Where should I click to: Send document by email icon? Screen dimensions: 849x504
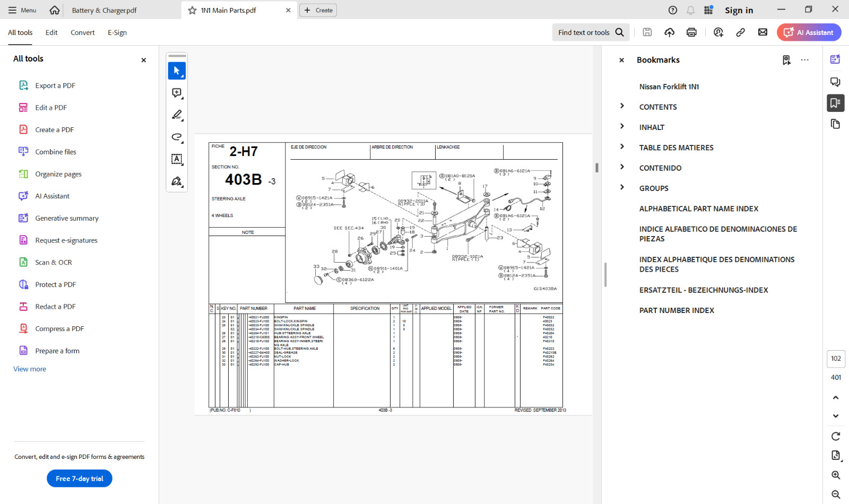tap(763, 32)
